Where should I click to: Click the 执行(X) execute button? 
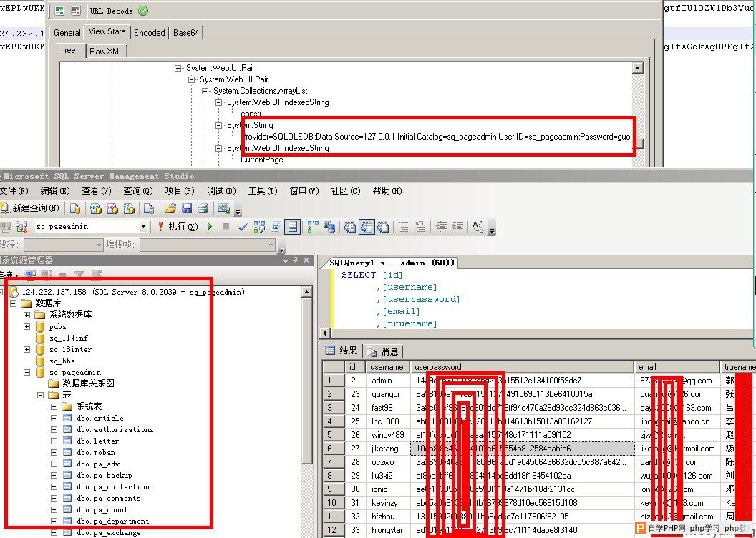point(177,227)
